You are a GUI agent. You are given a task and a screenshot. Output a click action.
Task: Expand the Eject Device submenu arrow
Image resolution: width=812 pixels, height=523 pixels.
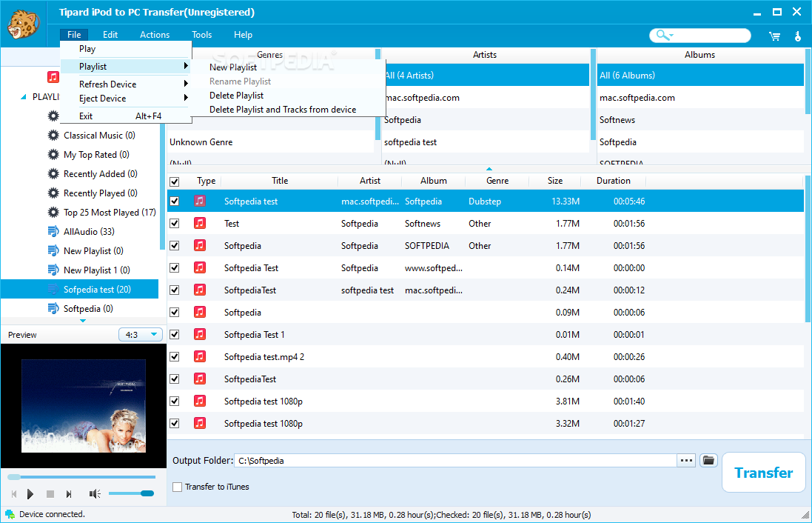click(185, 98)
